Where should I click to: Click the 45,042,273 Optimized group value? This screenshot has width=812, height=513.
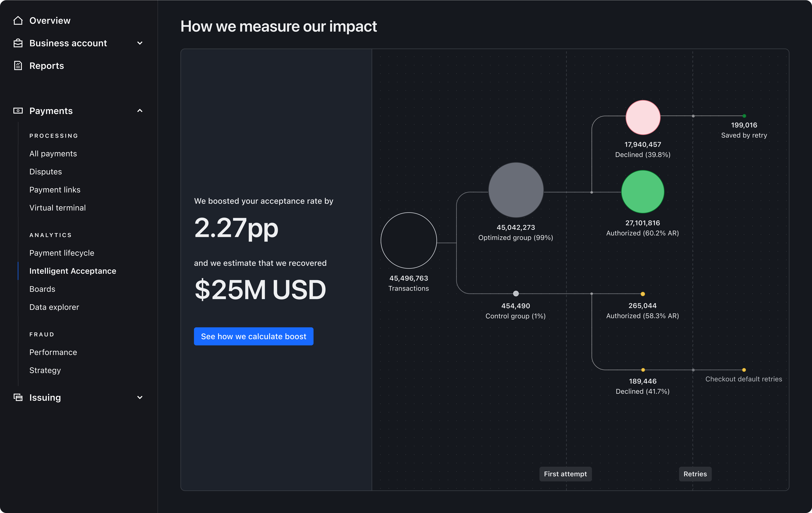click(516, 227)
